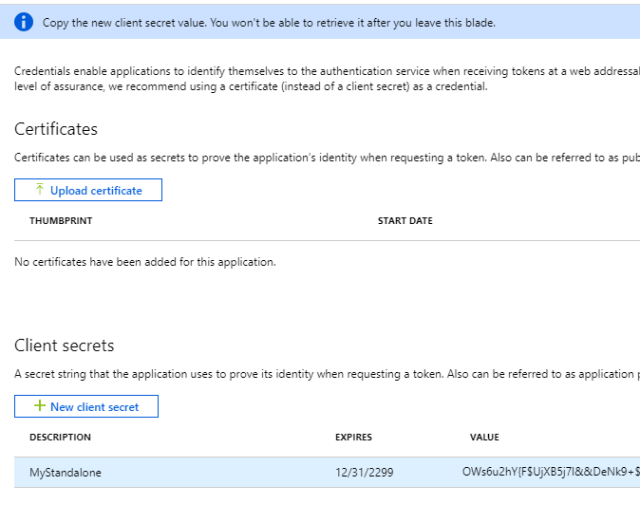Viewport: 640px width, 523px height.
Task: Select the MyStandalone secret description
Action: coord(66,472)
